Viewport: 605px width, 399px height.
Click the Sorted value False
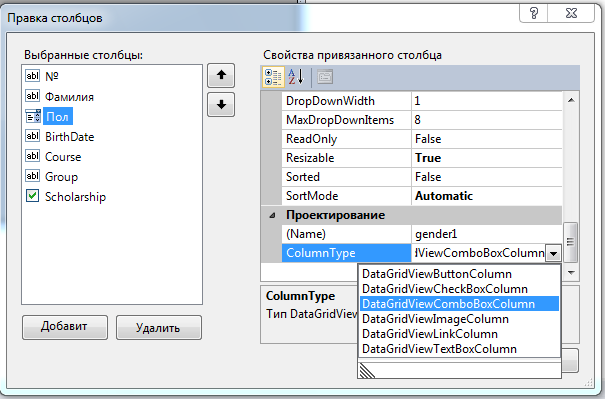487,177
